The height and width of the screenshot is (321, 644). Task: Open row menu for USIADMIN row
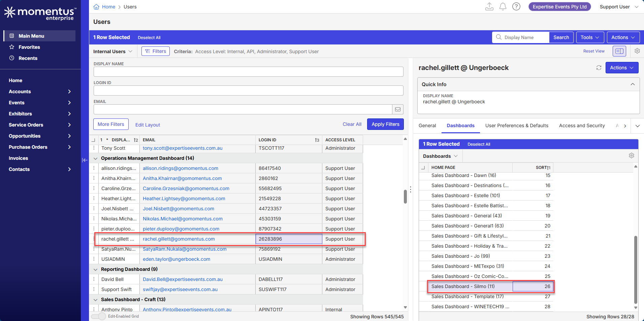coord(94,259)
